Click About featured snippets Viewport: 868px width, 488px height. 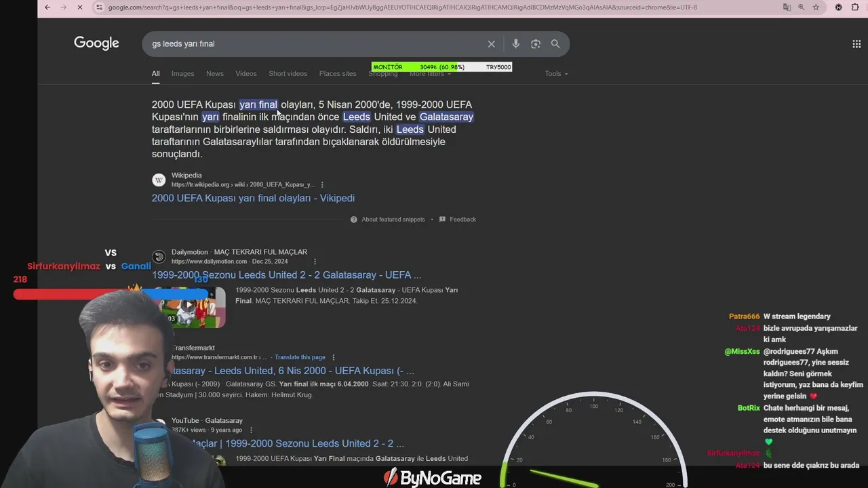point(393,219)
